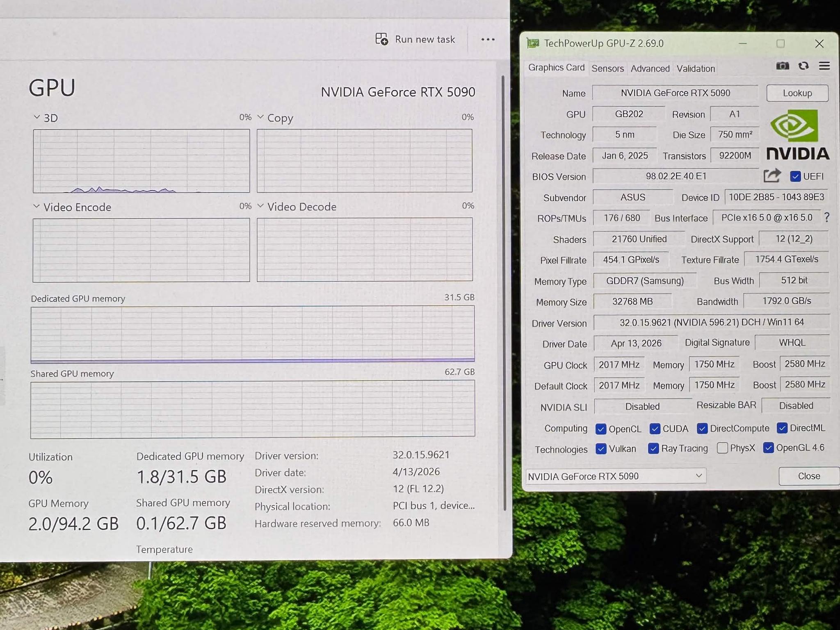Click the Name field in GPU-Z
Viewport: 840px width, 630px height.
pyautogui.click(x=675, y=93)
